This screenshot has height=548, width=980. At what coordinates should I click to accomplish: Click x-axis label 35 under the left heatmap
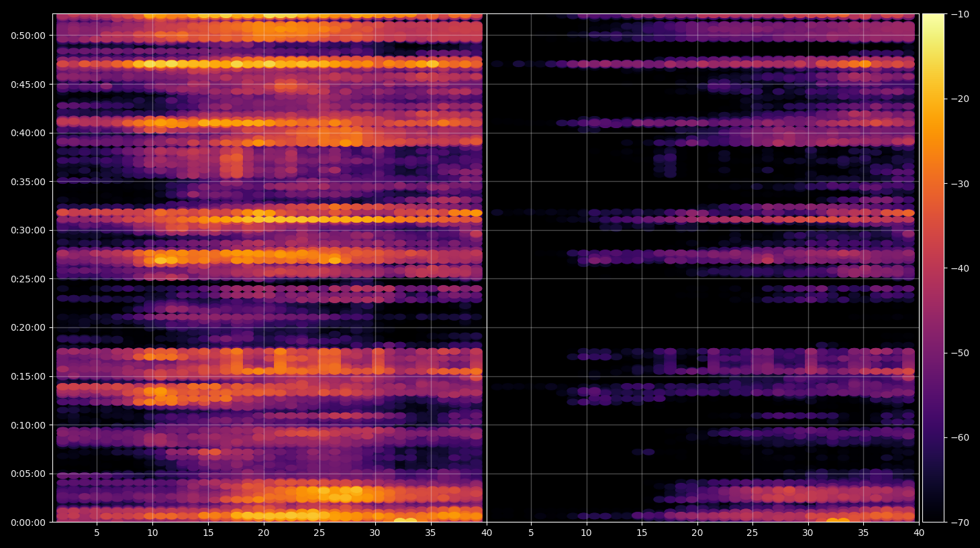click(x=431, y=533)
